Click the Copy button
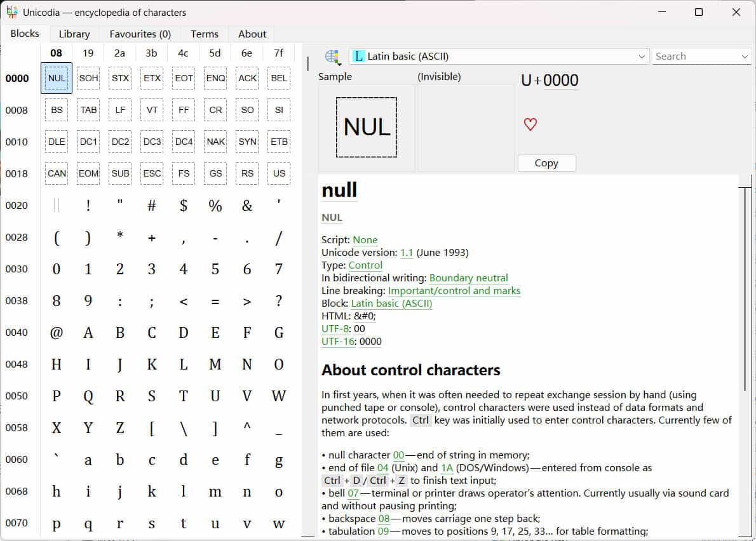 pos(546,163)
